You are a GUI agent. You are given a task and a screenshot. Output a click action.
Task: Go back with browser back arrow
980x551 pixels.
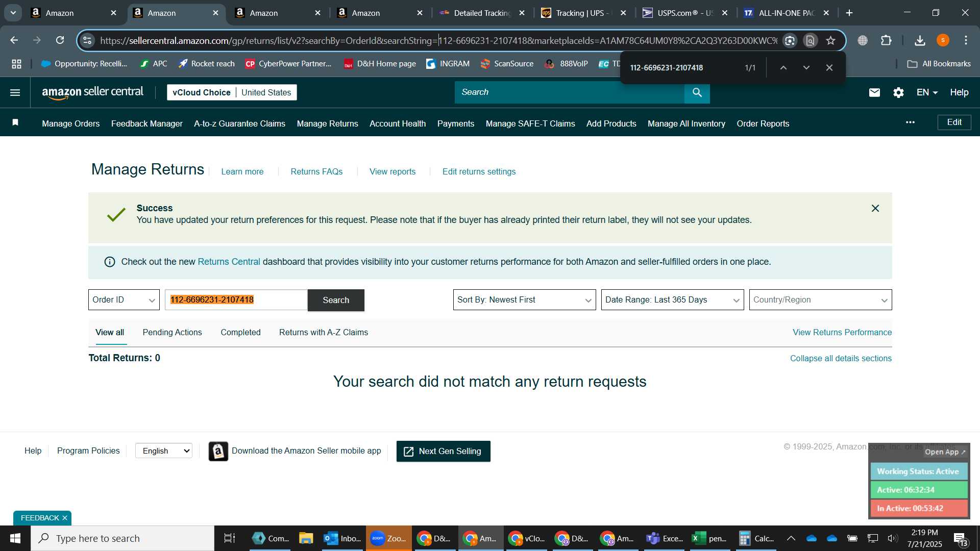tap(14, 40)
